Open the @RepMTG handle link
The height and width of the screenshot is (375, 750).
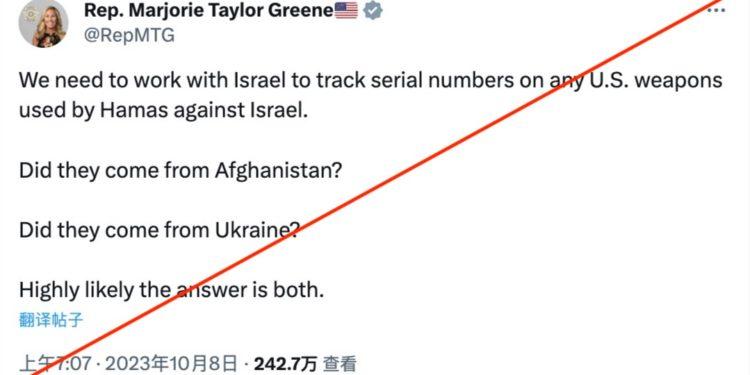(x=129, y=36)
